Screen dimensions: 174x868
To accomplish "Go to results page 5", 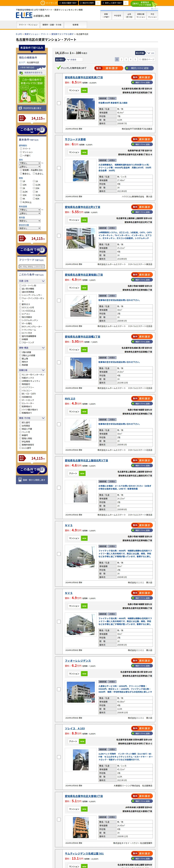I will coord(135,59).
